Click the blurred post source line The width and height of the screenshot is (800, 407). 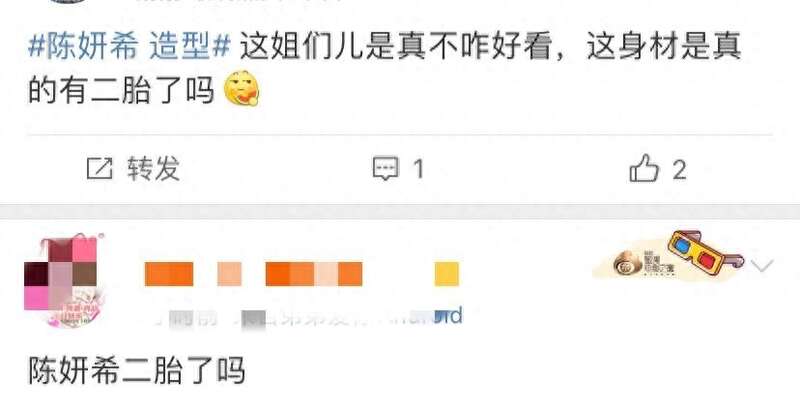coord(309,317)
